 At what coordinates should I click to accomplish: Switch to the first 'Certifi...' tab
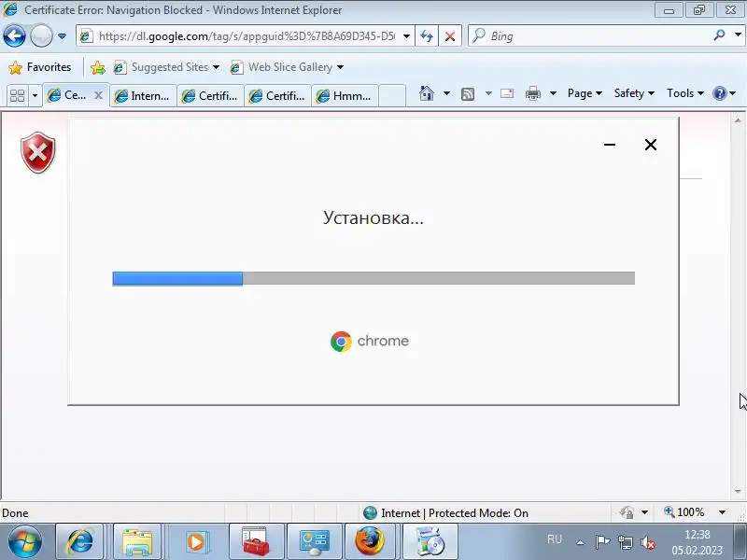click(211, 96)
